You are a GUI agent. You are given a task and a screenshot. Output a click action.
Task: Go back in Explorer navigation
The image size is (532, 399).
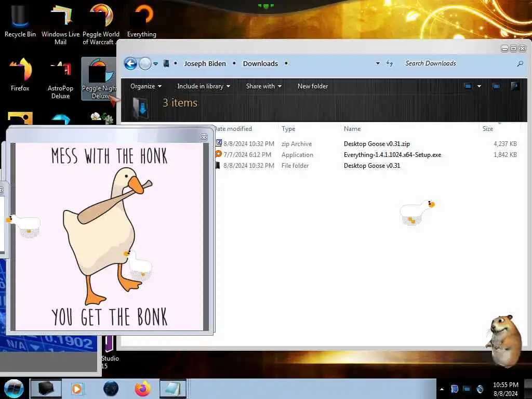click(x=130, y=63)
